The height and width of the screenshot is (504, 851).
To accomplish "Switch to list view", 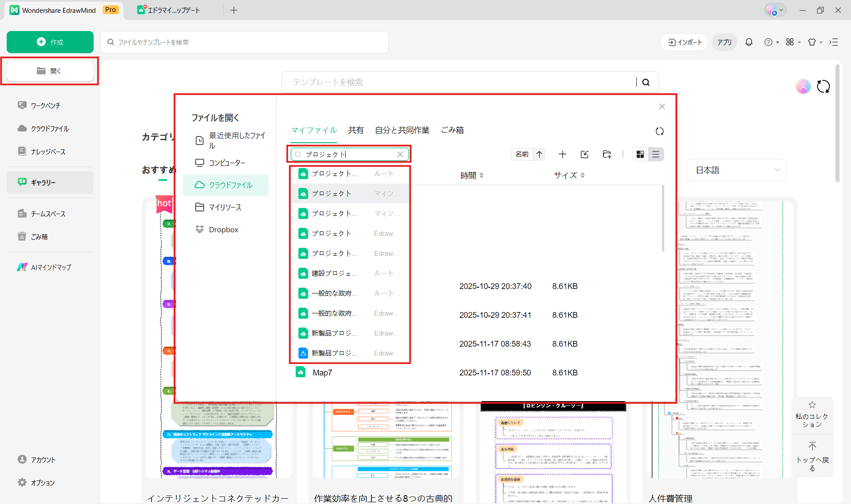I will (655, 154).
